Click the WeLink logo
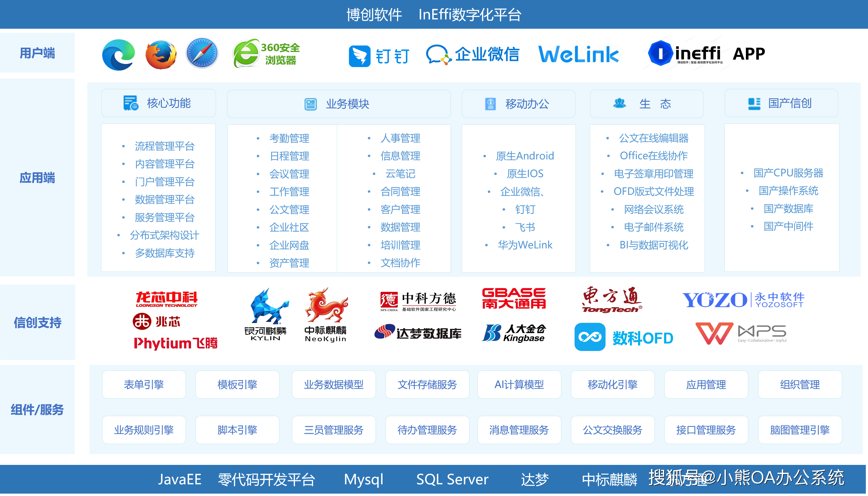868x496 pixels. tap(578, 54)
